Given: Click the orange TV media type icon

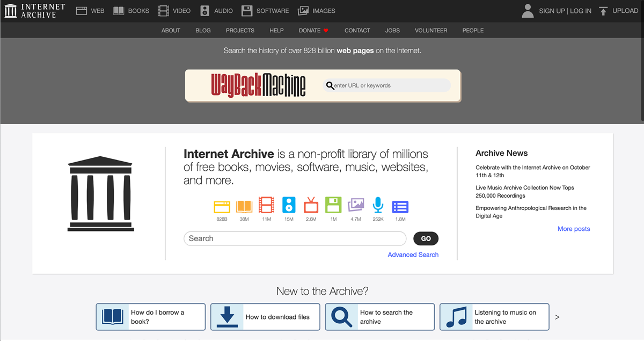Looking at the screenshot, I should tap(311, 206).
